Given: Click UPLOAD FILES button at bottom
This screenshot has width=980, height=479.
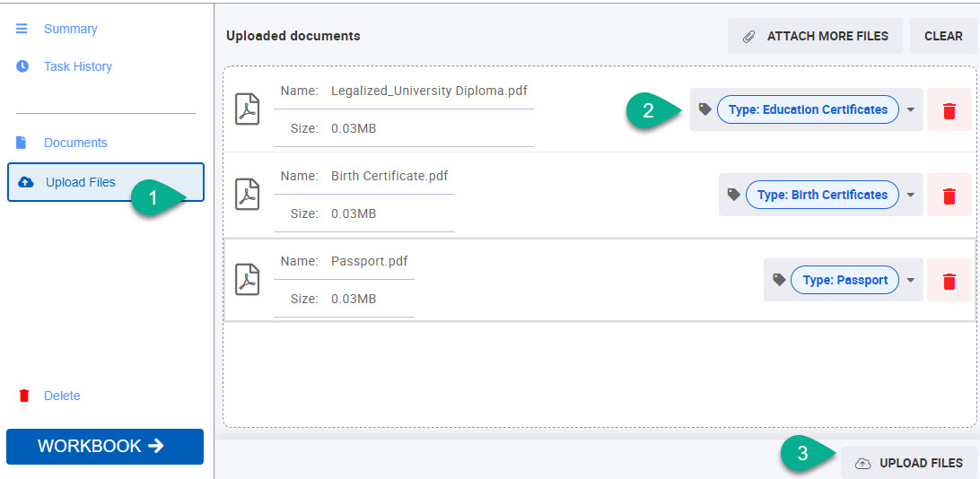Looking at the screenshot, I should tap(909, 463).
